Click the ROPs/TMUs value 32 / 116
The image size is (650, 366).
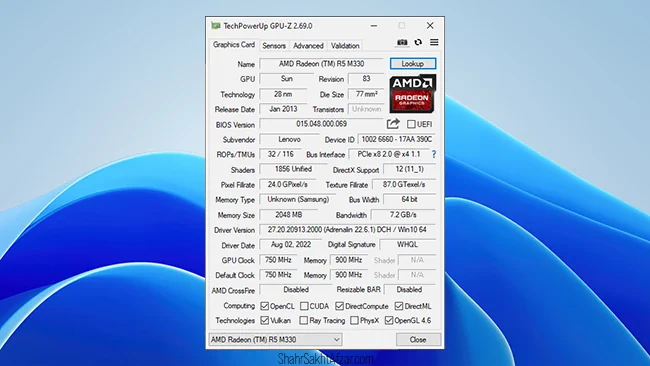(281, 154)
